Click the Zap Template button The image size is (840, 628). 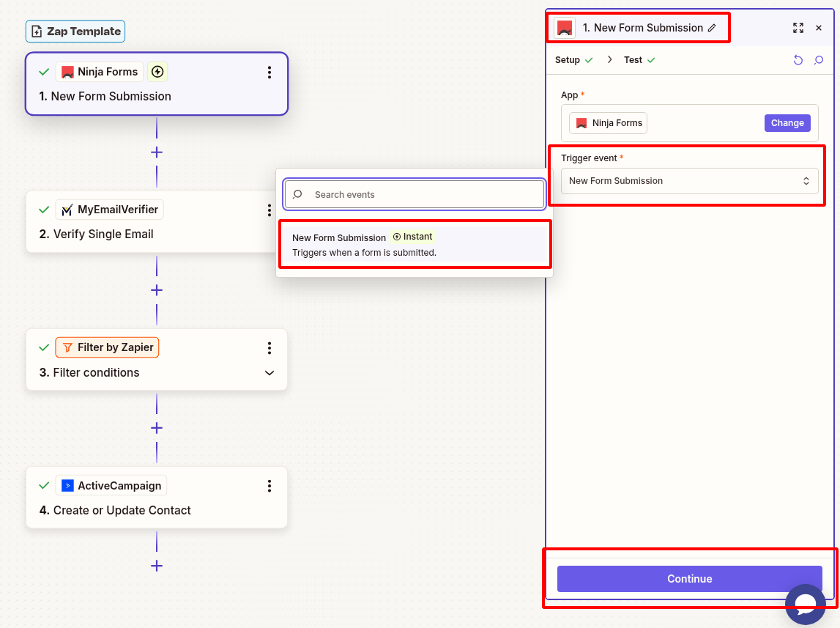tap(75, 31)
